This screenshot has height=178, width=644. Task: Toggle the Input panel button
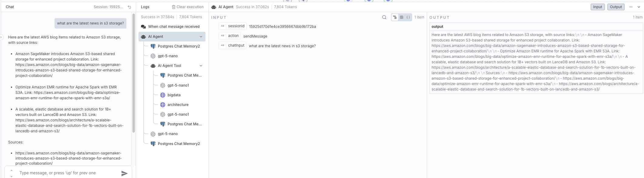[598, 7]
